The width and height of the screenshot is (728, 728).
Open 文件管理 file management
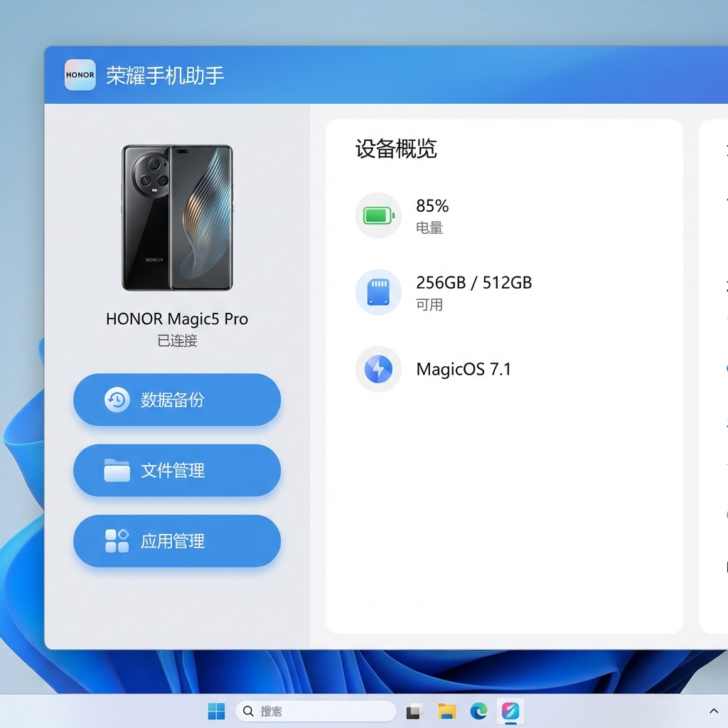pyautogui.click(x=177, y=471)
